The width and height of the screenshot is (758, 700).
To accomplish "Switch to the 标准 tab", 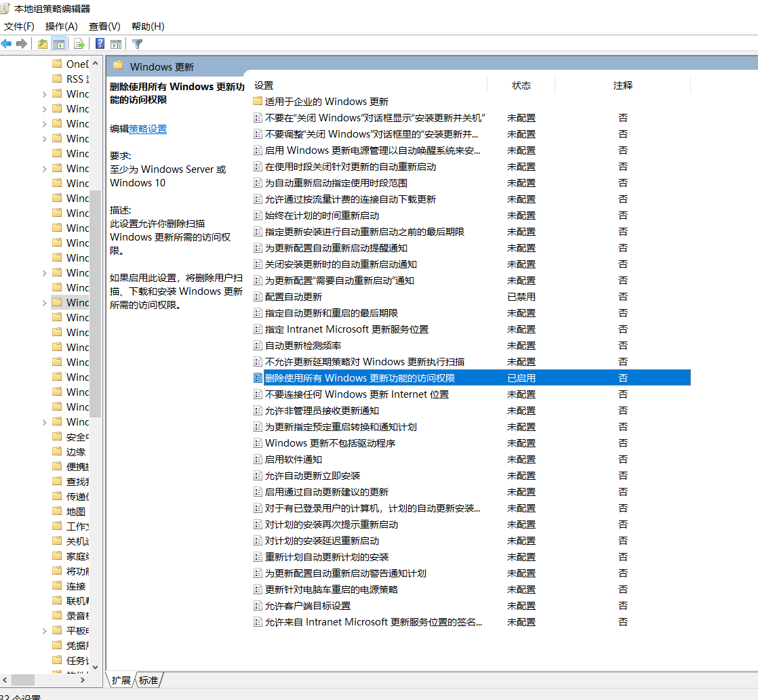I will click(x=148, y=680).
